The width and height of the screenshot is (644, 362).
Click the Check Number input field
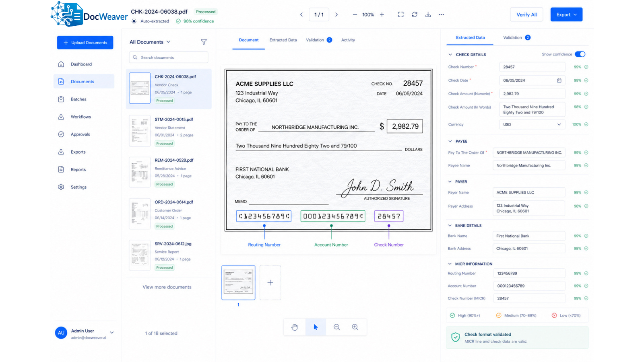pos(532,67)
